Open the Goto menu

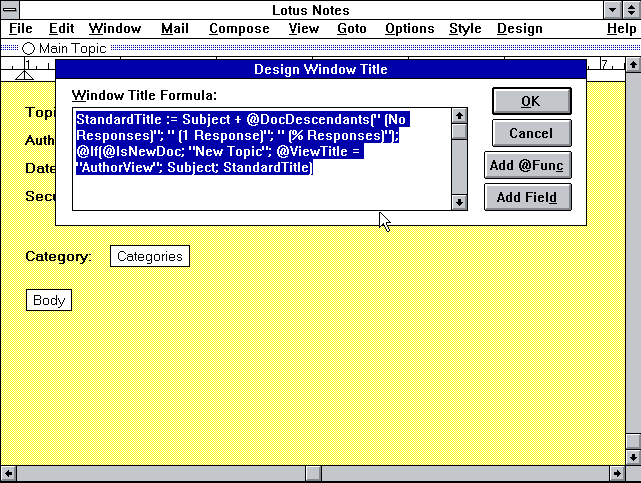pos(351,29)
